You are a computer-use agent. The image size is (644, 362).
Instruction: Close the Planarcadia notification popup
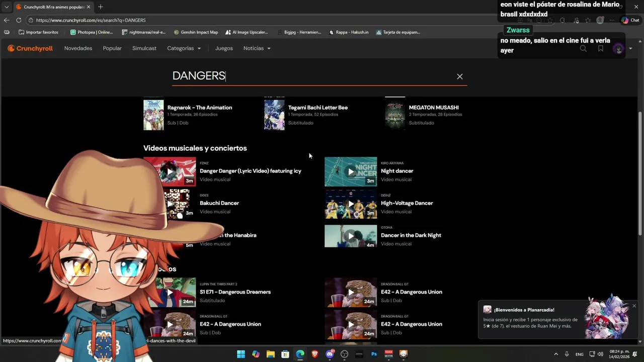point(634,306)
